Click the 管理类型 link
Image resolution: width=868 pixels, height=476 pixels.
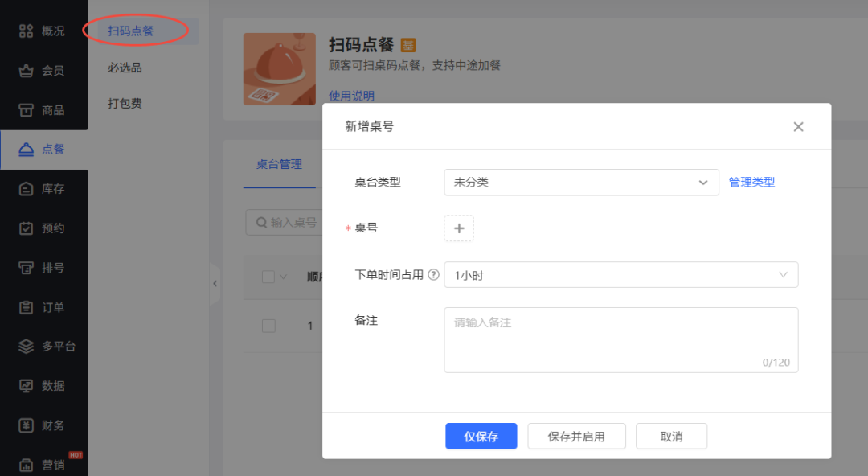[751, 183]
